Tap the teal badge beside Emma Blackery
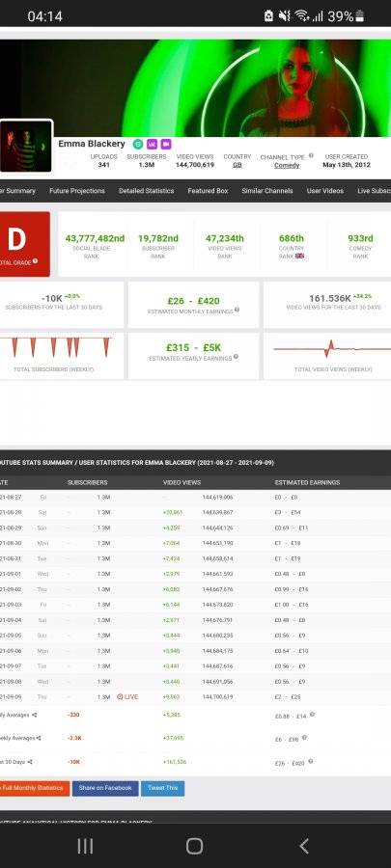The image size is (391, 868). tap(138, 144)
